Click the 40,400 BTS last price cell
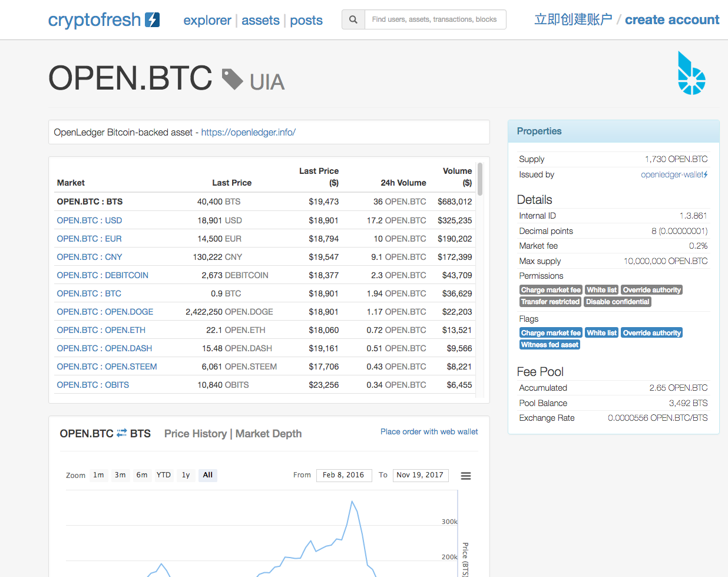Viewport: 728px width, 577px height. (219, 202)
